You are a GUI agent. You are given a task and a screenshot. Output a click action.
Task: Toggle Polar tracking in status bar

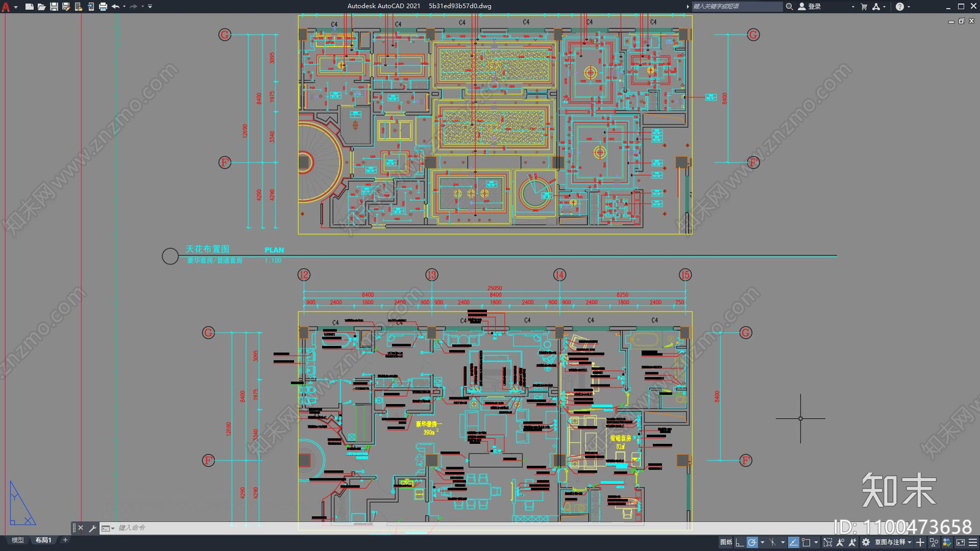click(x=752, y=542)
